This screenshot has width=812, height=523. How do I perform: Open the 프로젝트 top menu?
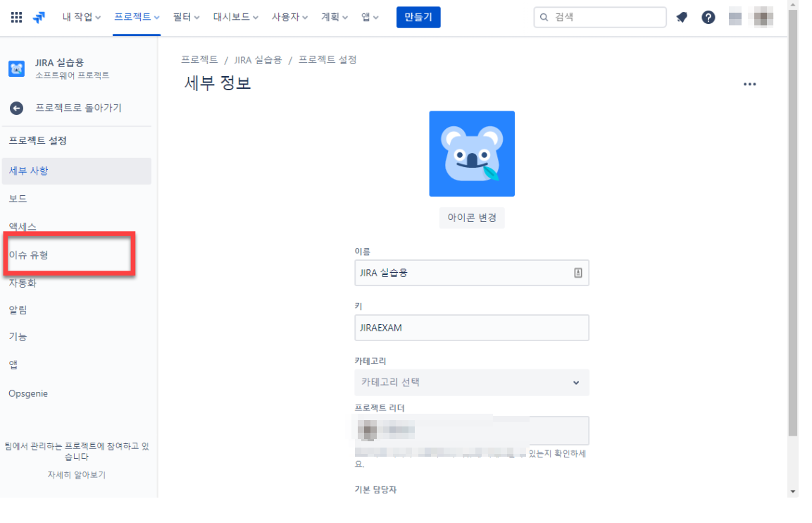(x=137, y=17)
